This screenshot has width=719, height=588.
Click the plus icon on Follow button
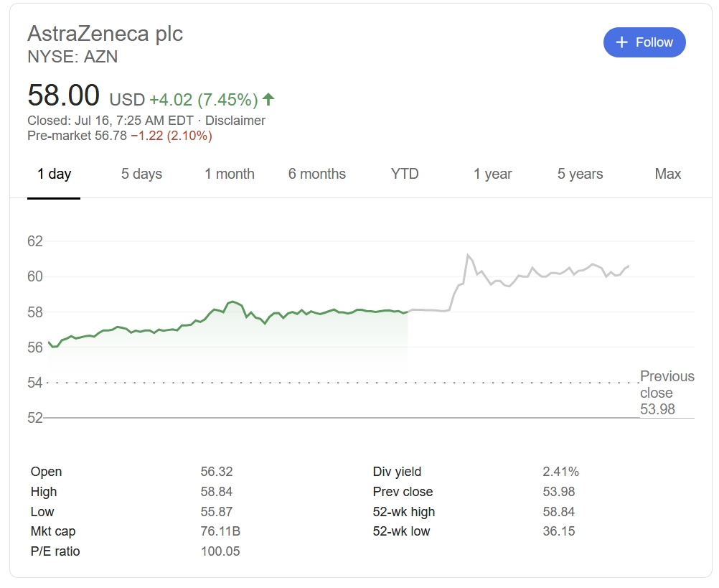click(x=622, y=42)
